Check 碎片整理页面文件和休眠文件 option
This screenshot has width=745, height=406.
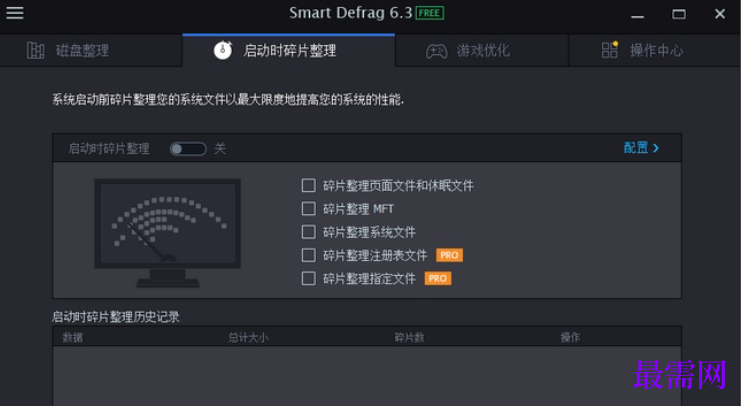pyautogui.click(x=309, y=185)
